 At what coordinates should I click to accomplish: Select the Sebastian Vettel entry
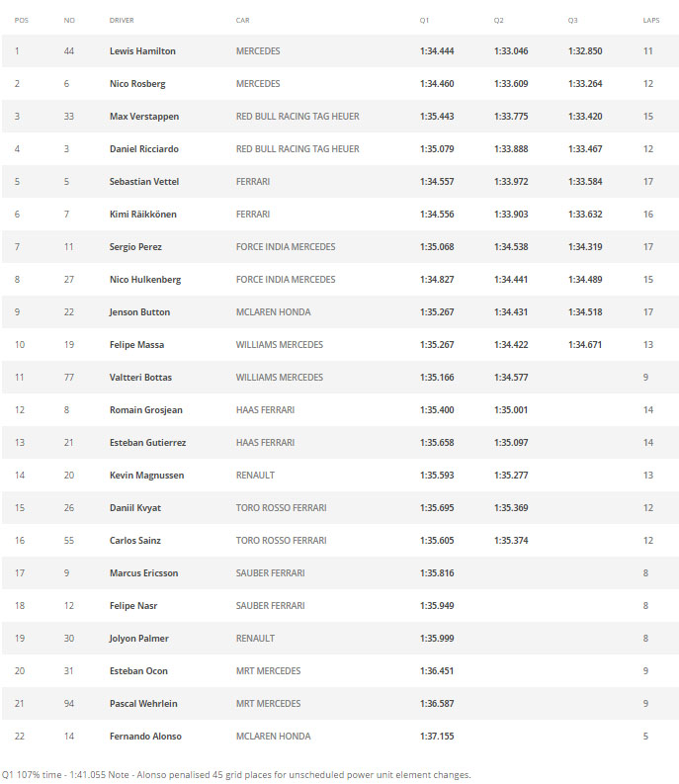144,182
